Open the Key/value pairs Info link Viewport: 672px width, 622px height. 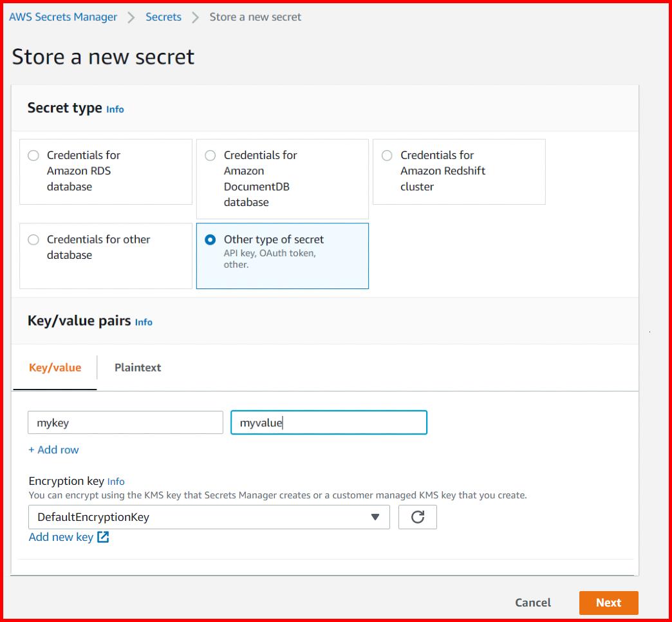point(143,322)
